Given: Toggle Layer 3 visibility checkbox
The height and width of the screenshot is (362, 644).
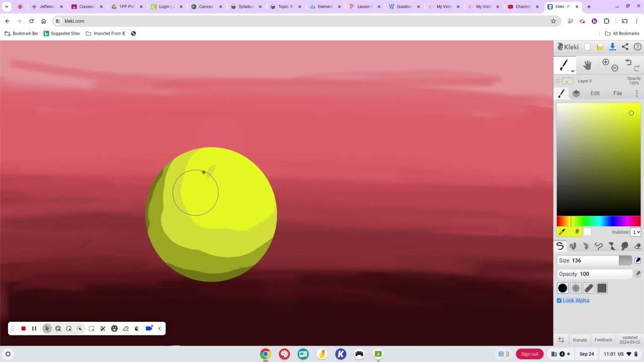Looking at the screenshot, I should coord(558,81).
